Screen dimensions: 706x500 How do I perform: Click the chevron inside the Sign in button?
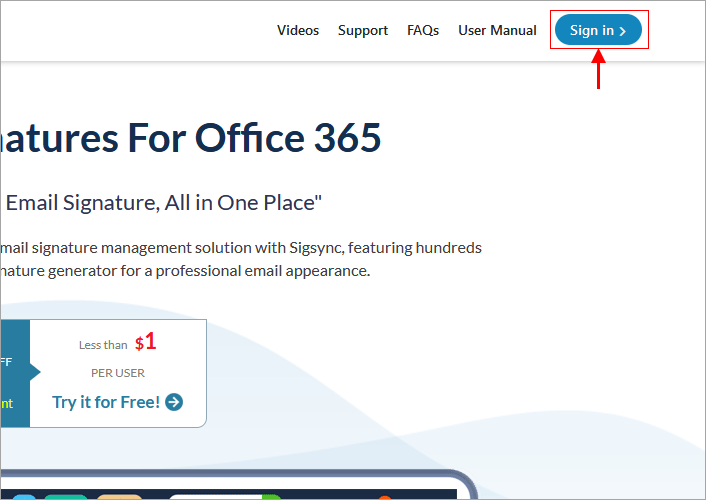623,31
